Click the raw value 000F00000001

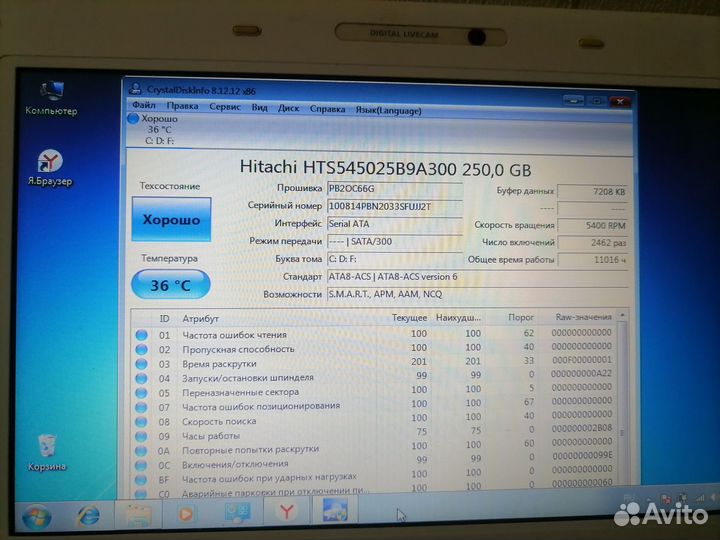[x=582, y=360]
